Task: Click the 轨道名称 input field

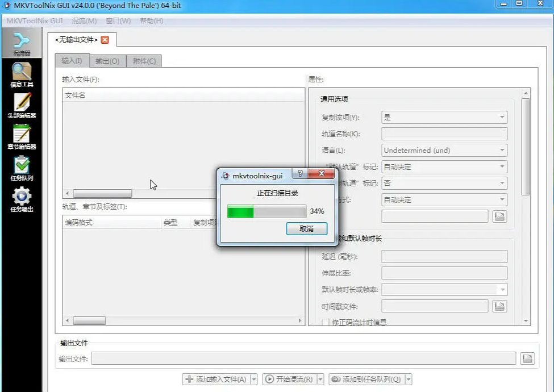Action: (x=444, y=134)
